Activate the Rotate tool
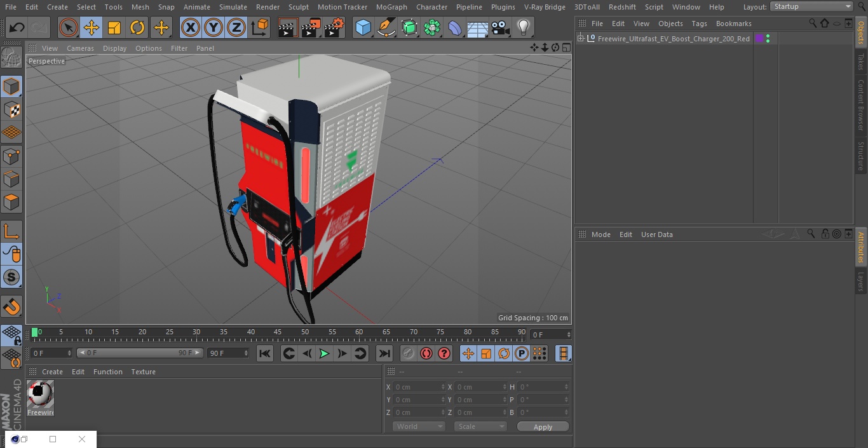 (x=137, y=27)
